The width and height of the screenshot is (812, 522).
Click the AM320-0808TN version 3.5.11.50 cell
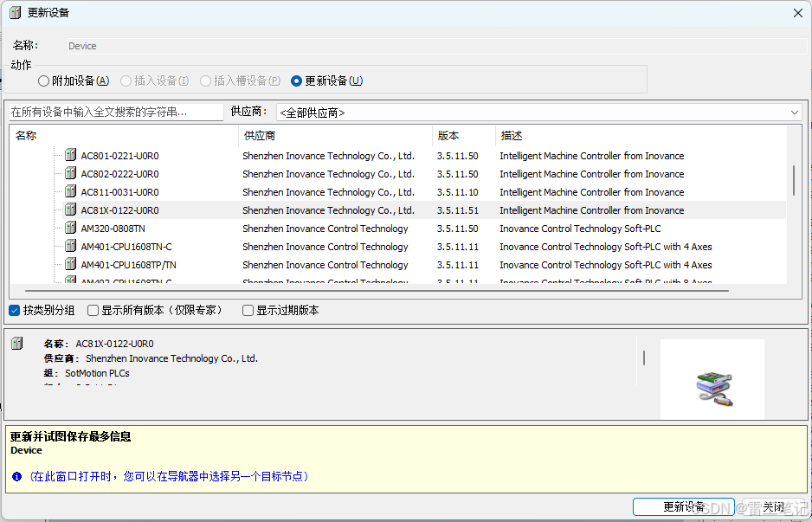[x=458, y=229]
